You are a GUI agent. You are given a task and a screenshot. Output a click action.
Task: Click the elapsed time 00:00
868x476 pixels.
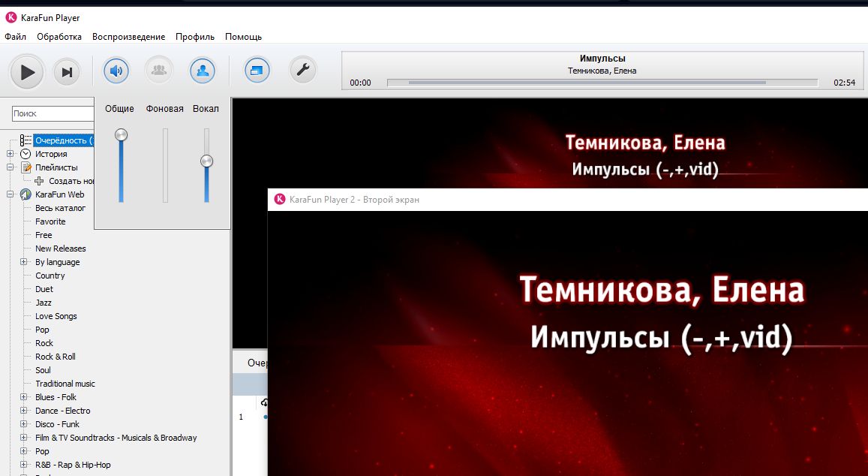(x=360, y=83)
